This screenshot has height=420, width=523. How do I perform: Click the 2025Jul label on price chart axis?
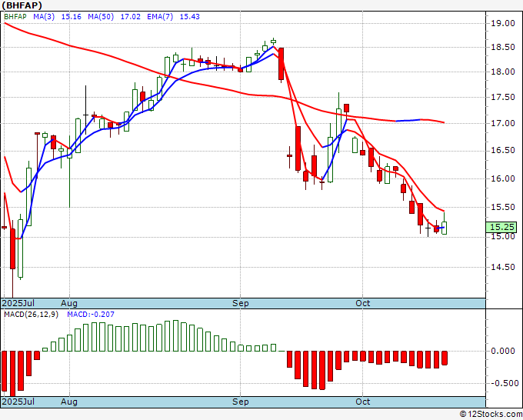[18, 303]
